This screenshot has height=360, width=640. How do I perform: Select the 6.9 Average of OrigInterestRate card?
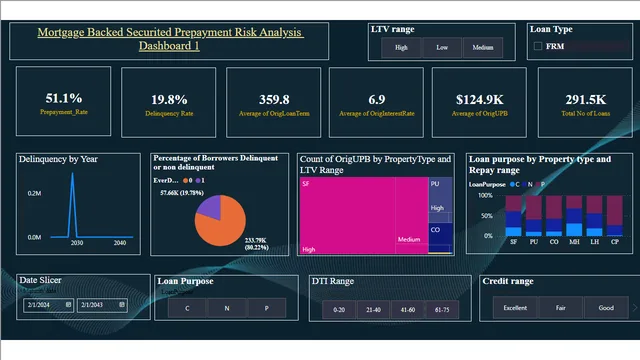point(376,102)
